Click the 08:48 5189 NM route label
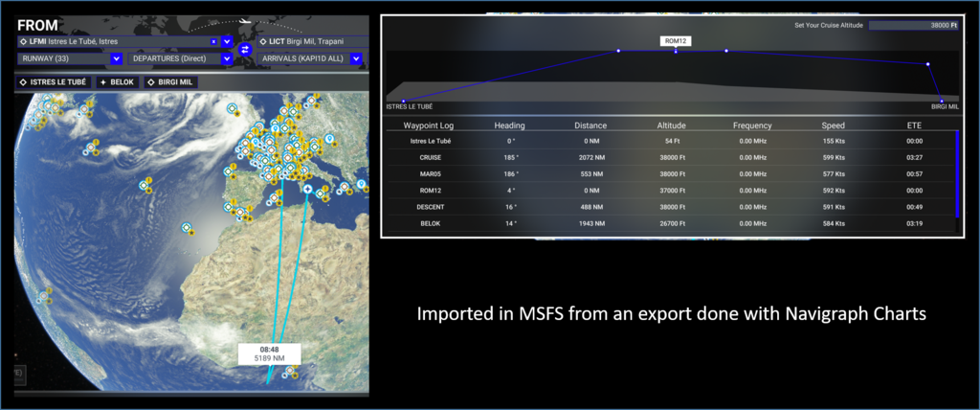 269,353
